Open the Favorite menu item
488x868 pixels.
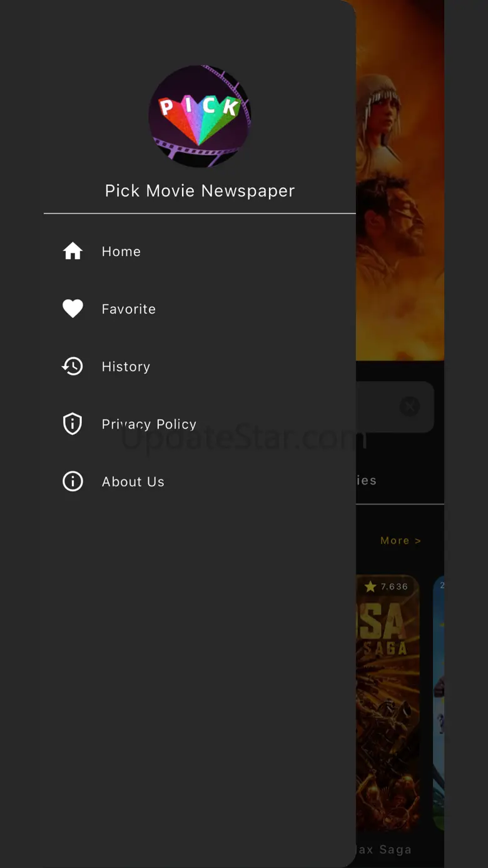click(200, 309)
